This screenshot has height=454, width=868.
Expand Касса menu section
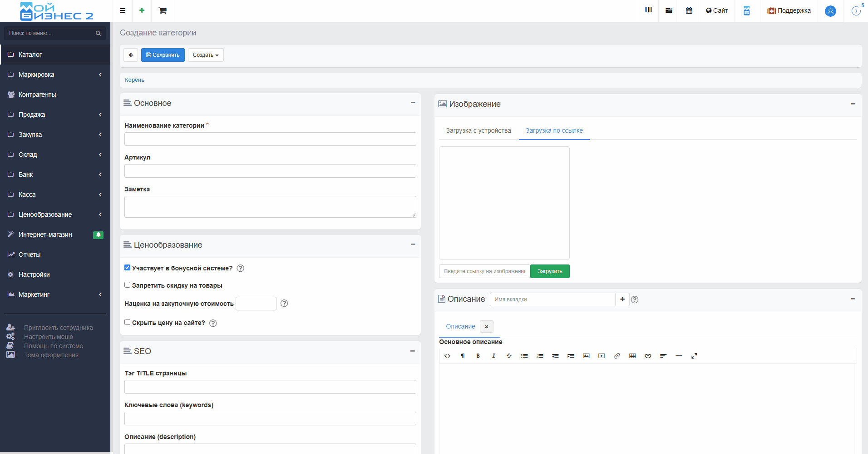coord(55,195)
